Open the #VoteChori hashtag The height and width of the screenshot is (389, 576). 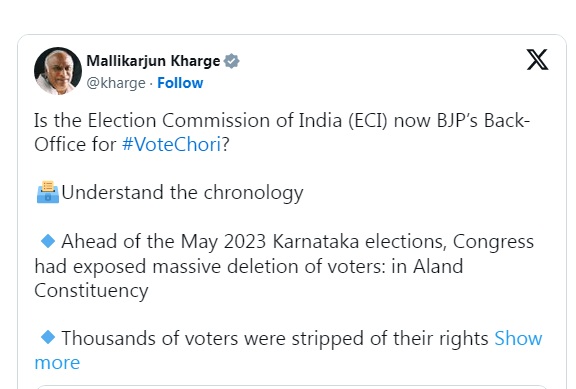(x=172, y=144)
